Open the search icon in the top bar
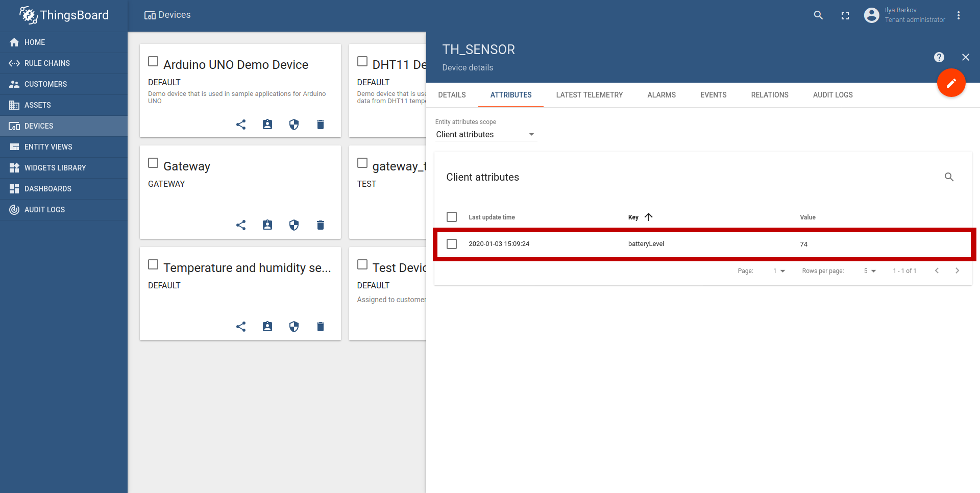 [818, 15]
